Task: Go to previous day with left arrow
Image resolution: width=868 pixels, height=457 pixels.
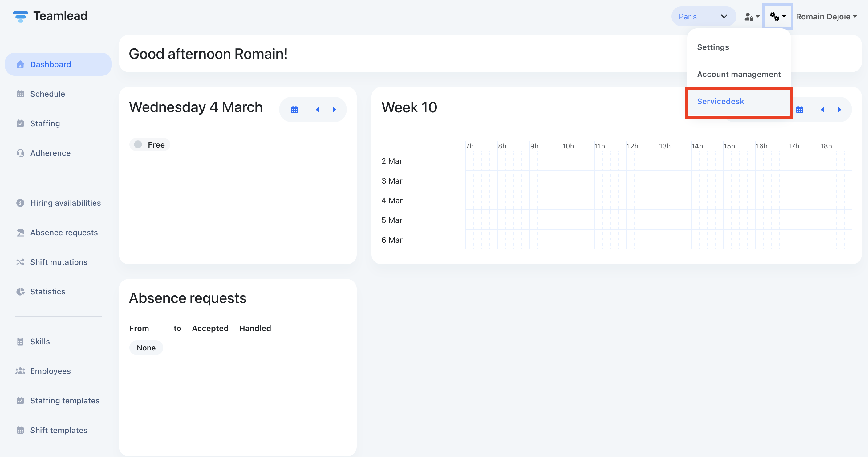Action: (x=317, y=109)
